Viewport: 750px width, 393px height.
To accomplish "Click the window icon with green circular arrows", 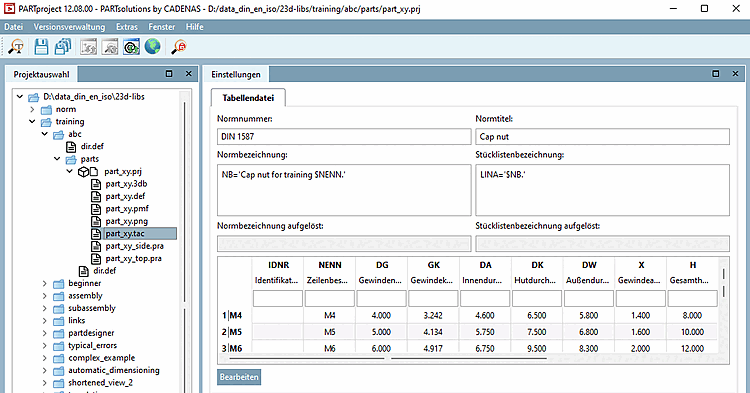I will (131, 47).
